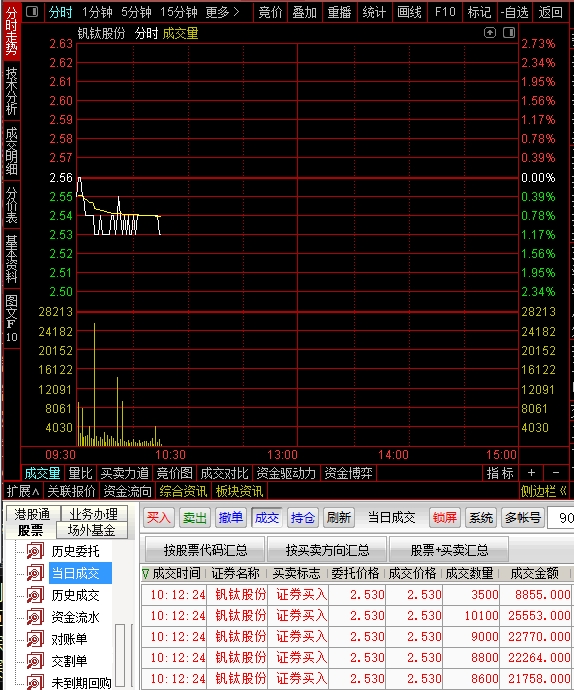Select the 成交量 indicator tab
Viewport: 574px width, 690px height.
tap(42, 473)
